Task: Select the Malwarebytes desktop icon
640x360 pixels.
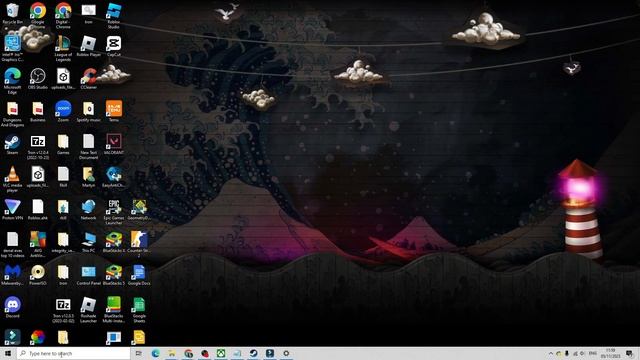Action: 12,275
